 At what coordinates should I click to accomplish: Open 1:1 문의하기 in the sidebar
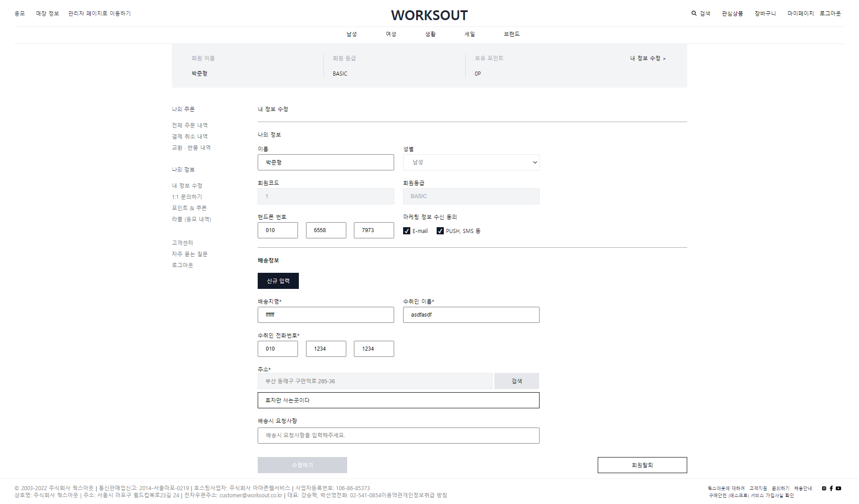pyautogui.click(x=187, y=196)
